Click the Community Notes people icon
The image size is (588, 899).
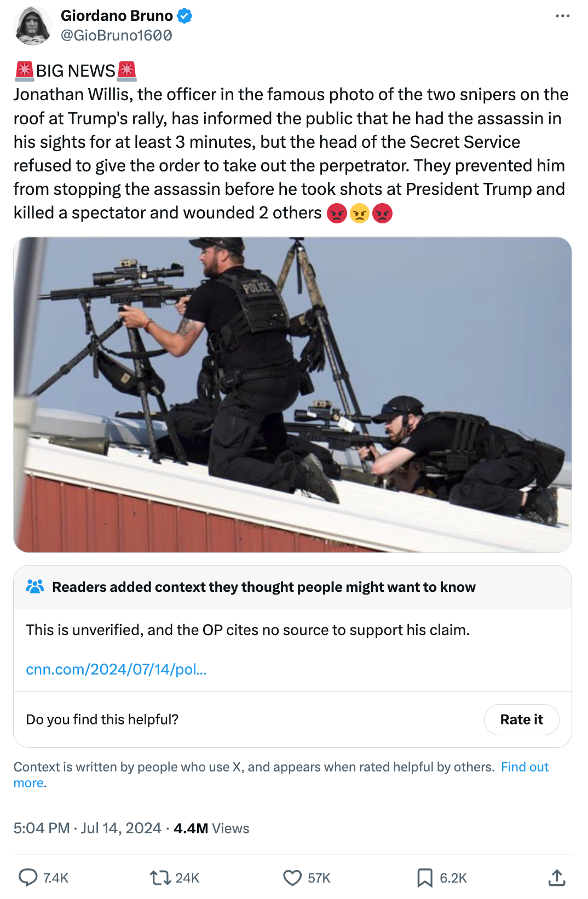(35, 587)
